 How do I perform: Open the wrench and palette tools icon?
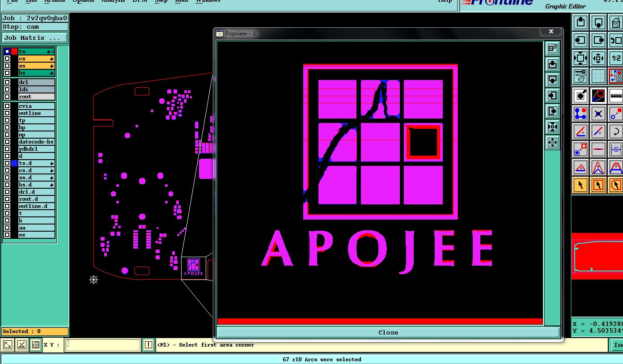click(x=581, y=76)
